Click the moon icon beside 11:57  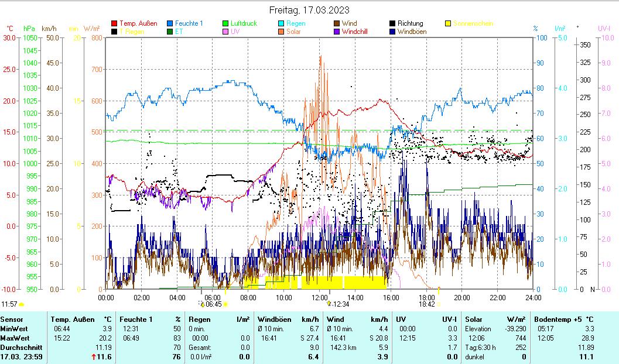(22, 304)
